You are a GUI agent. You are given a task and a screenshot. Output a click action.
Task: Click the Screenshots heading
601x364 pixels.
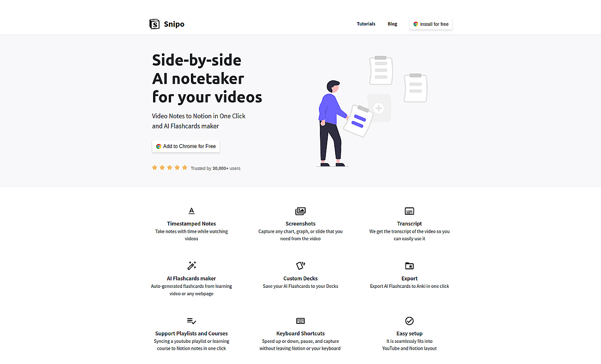pos(300,224)
